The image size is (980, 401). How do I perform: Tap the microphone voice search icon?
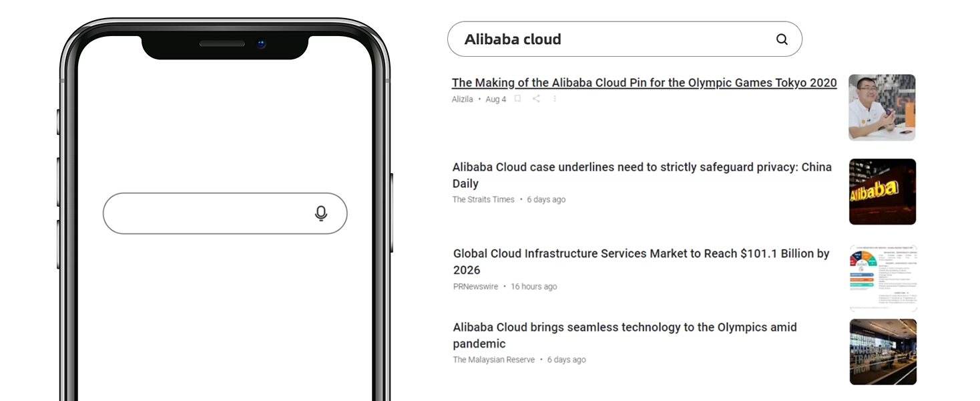coord(321,213)
